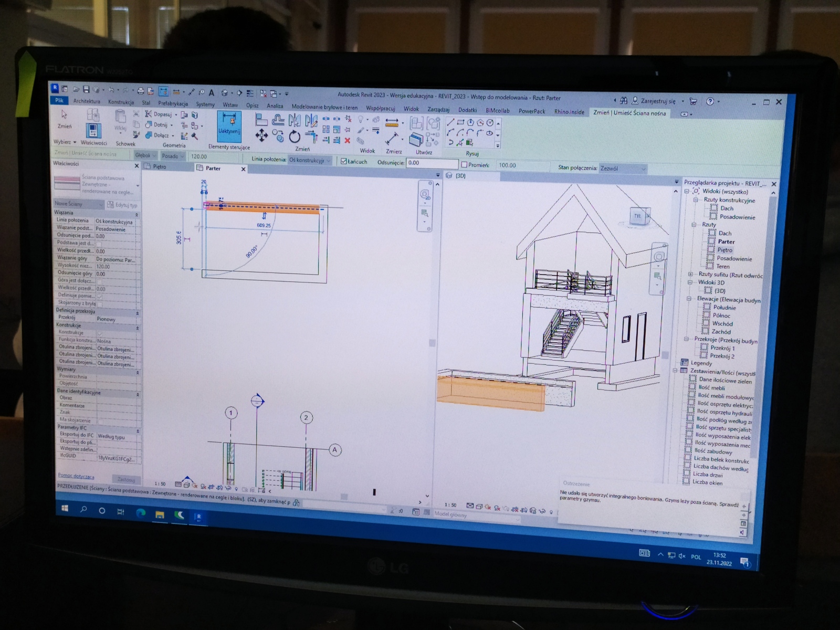Image resolution: width=840 pixels, height=630 pixels.
Task: Collapse the Elewacje node in project browser
Action: click(689, 299)
